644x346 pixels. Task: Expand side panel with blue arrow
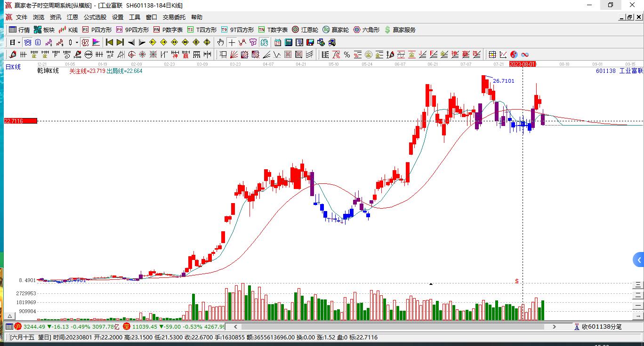coord(639,259)
